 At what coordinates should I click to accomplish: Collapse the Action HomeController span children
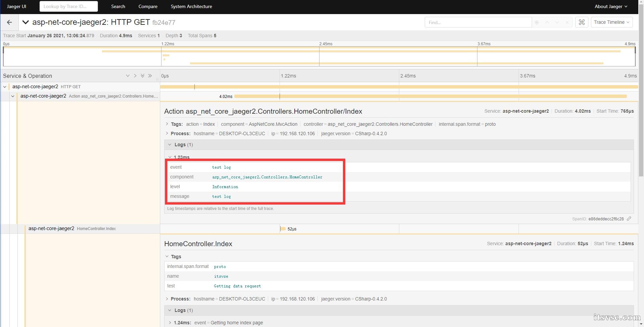tap(13, 96)
